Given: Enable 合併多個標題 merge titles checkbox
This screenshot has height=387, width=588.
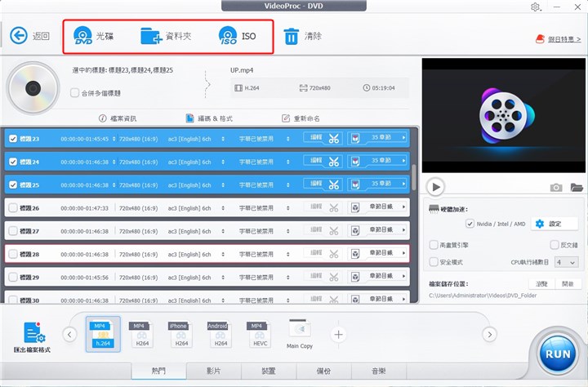Looking at the screenshot, I should point(74,92).
